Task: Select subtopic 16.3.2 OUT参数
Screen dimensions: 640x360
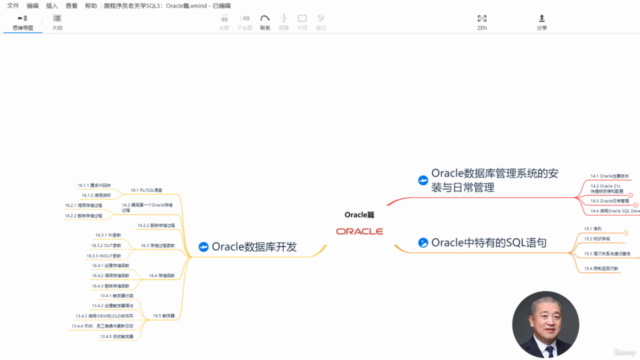Action: coord(106,246)
